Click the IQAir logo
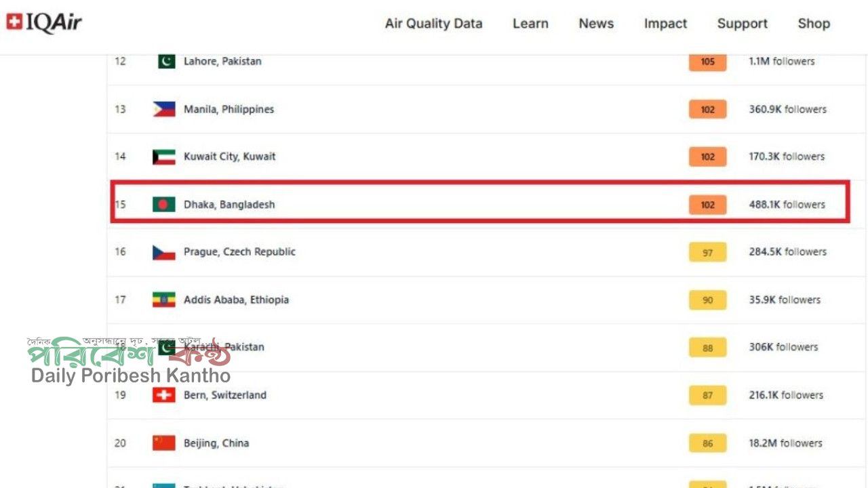Screen dimensions: 868x488 click(x=44, y=23)
